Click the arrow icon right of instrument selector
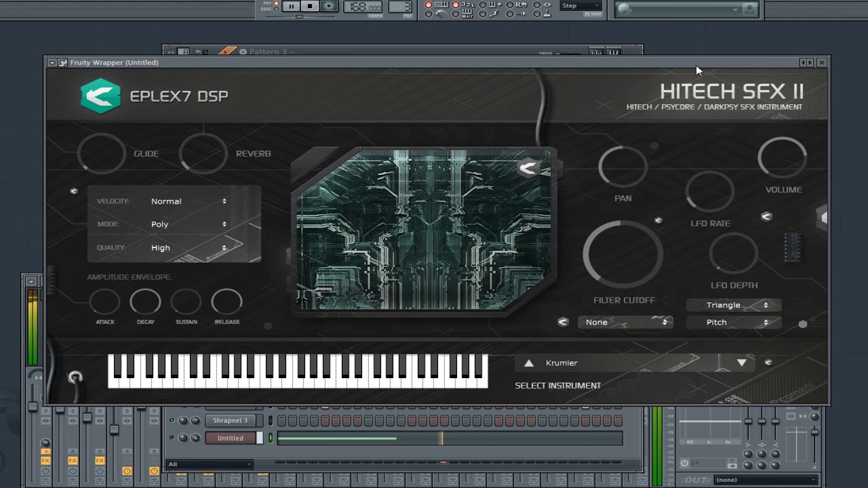 coord(768,363)
